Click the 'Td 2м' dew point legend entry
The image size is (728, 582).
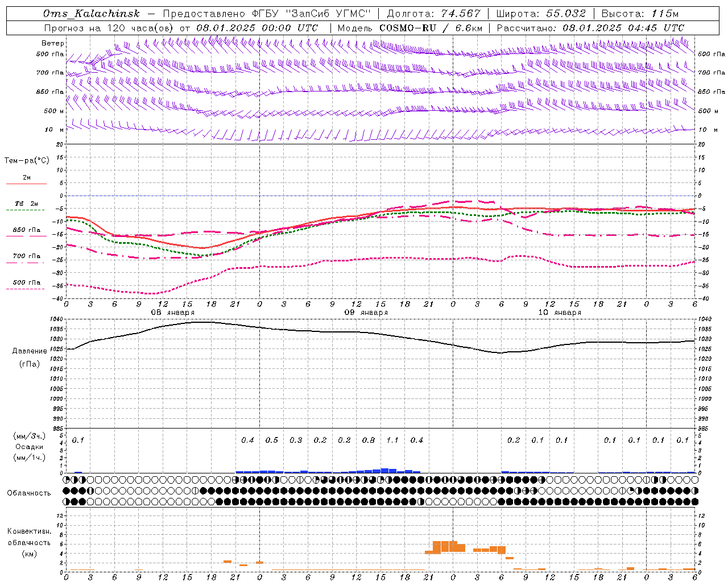[x=27, y=203]
